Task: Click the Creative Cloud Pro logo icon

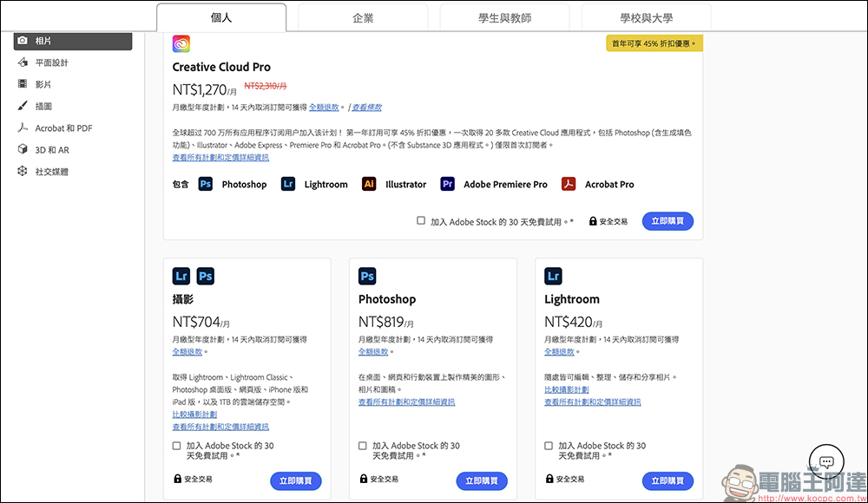Action: click(x=181, y=44)
